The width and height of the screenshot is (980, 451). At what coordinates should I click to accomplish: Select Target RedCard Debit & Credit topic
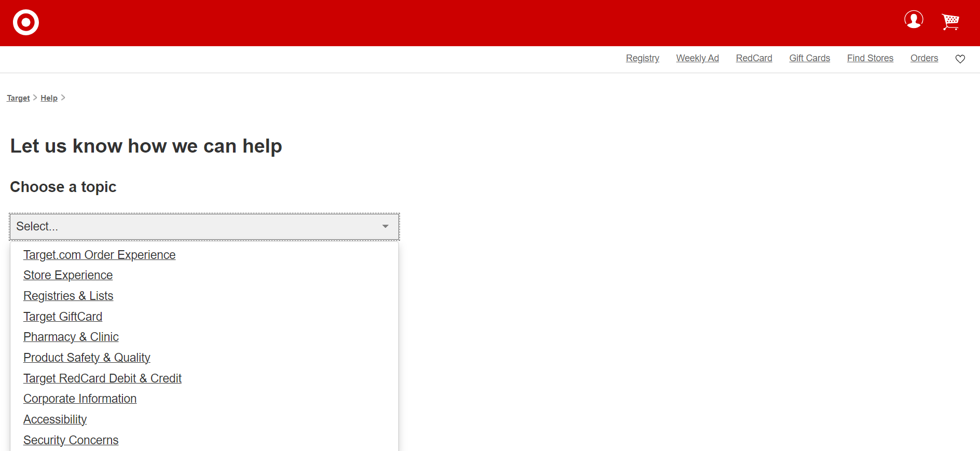tap(102, 378)
